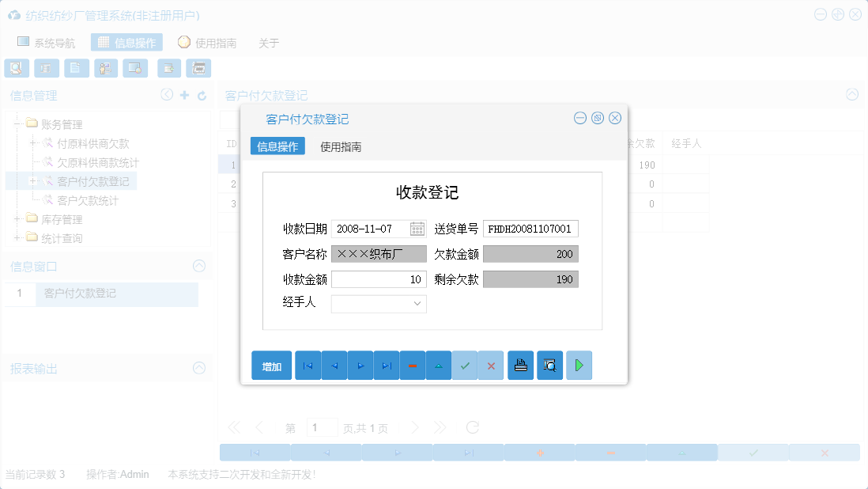
Task: Click the report view icon on the toolbar
Action: [x=47, y=68]
